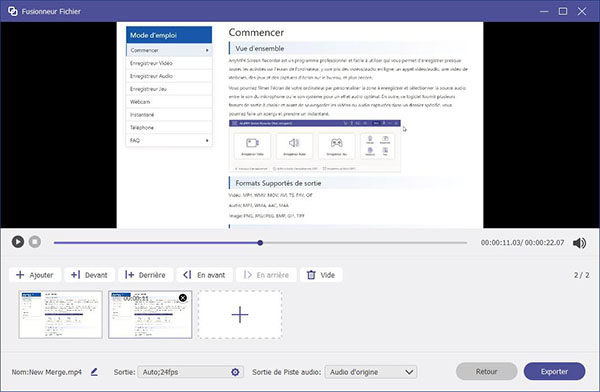Mute the speaker volume icon

(579, 243)
